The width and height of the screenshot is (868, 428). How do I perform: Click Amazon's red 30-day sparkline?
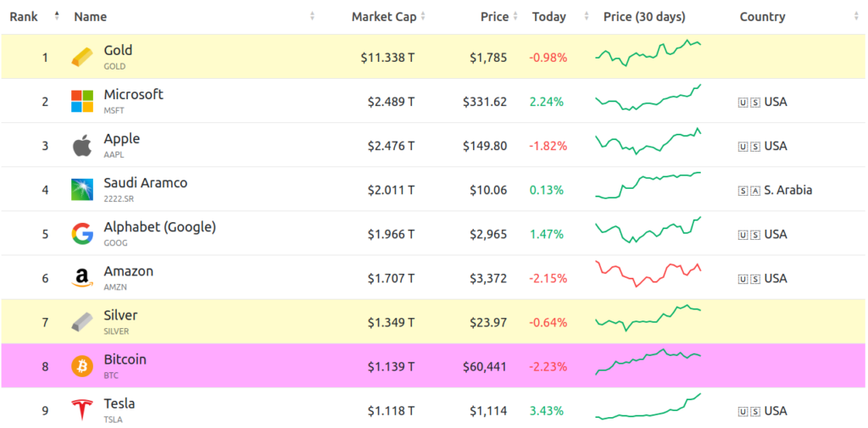(648, 274)
